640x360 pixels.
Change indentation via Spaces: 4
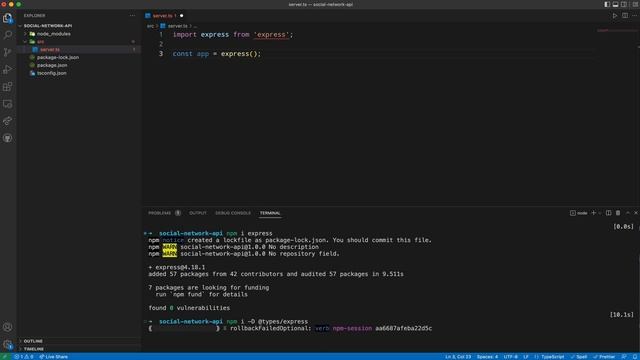[x=487, y=356]
